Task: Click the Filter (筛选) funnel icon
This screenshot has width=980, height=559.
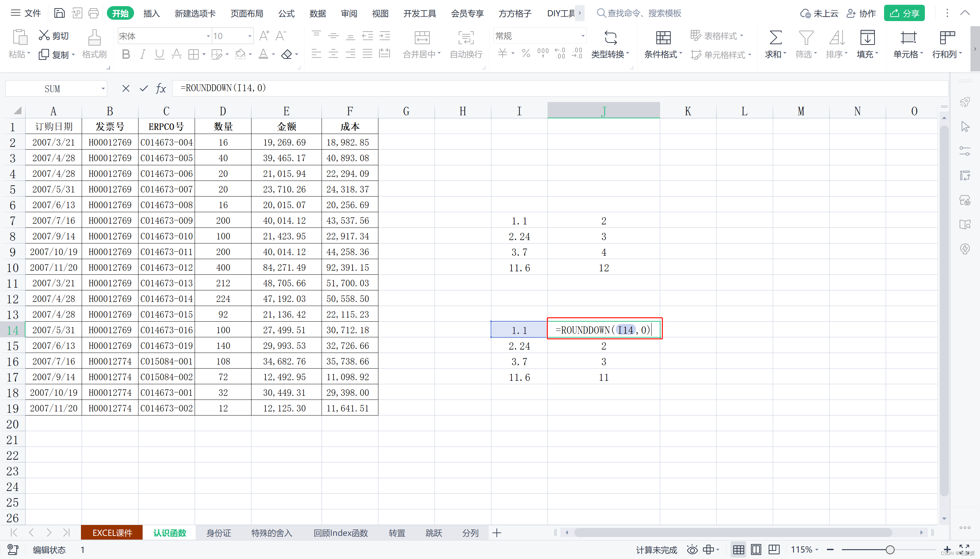Action: tap(806, 38)
